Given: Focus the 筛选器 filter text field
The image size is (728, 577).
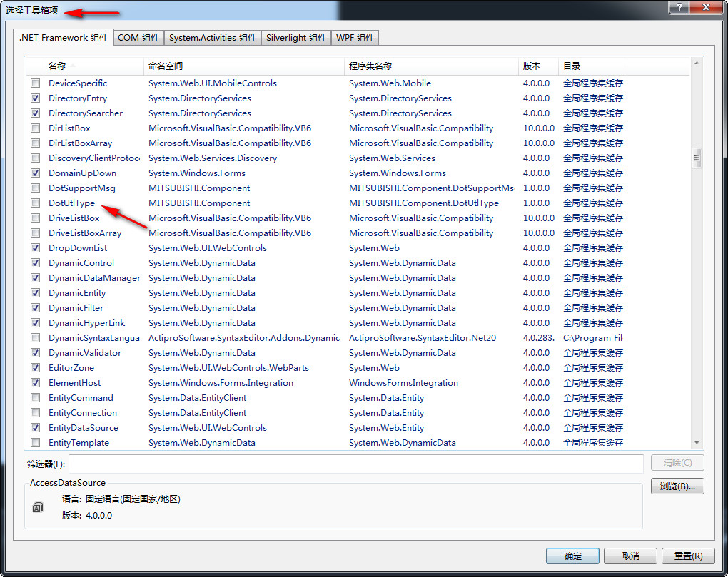Looking at the screenshot, I should [x=355, y=464].
